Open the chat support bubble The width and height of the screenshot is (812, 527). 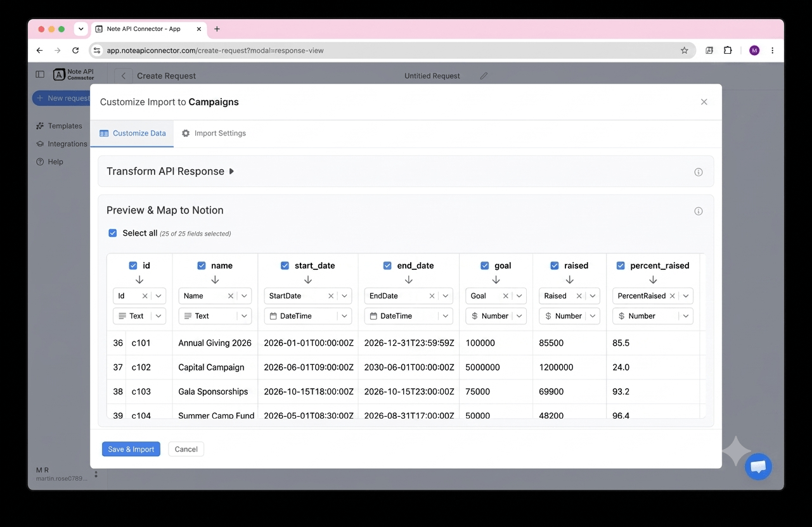point(758,467)
